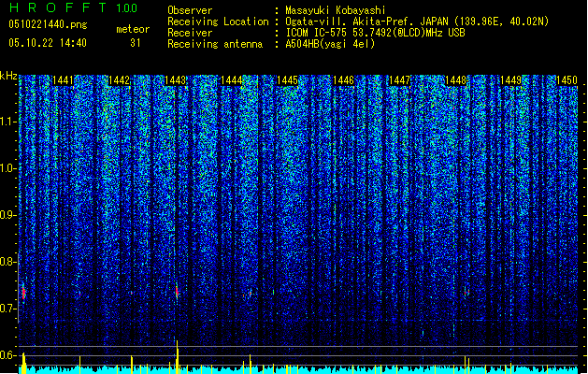Click the ICOM IC-575 receiver text

(x=376, y=33)
